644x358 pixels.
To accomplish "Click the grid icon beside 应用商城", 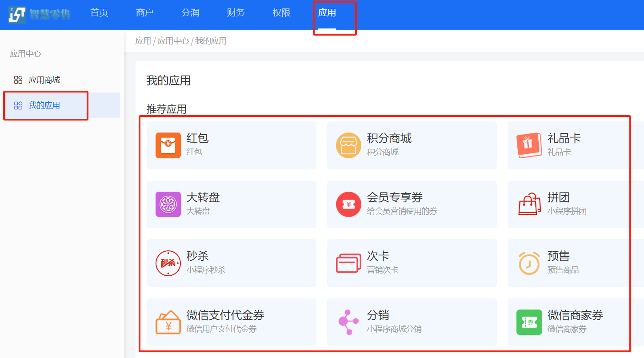I will click(18, 80).
